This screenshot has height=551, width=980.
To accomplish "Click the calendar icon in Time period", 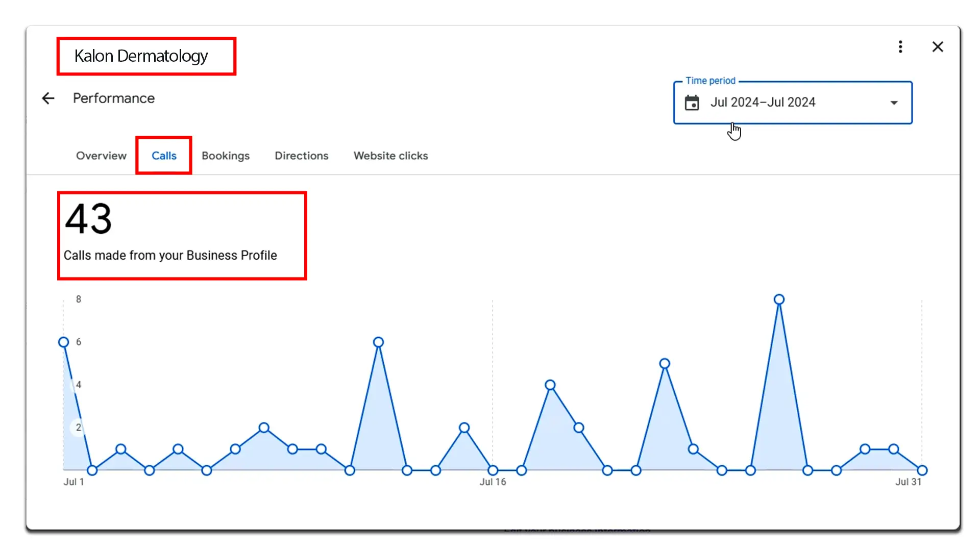I will (692, 103).
